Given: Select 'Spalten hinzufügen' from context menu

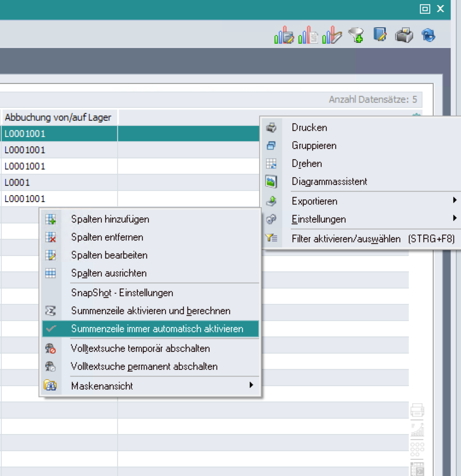Looking at the screenshot, I should (110, 219).
